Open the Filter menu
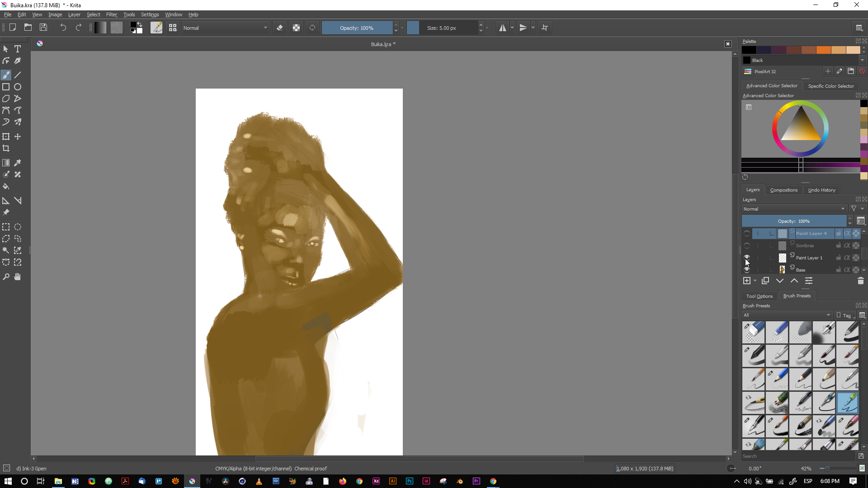Image resolution: width=868 pixels, height=488 pixels. tap(112, 14)
